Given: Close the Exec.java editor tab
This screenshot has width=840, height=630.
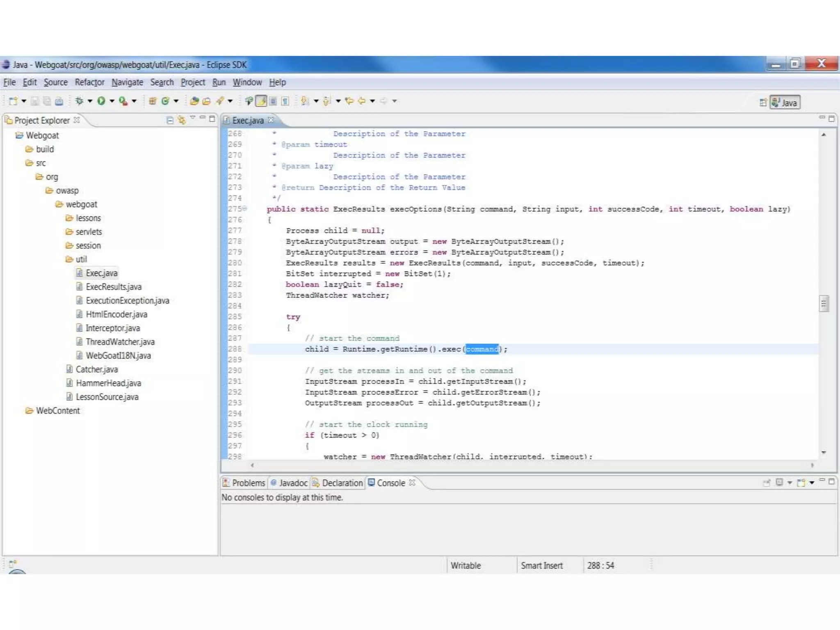Looking at the screenshot, I should point(271,120).
